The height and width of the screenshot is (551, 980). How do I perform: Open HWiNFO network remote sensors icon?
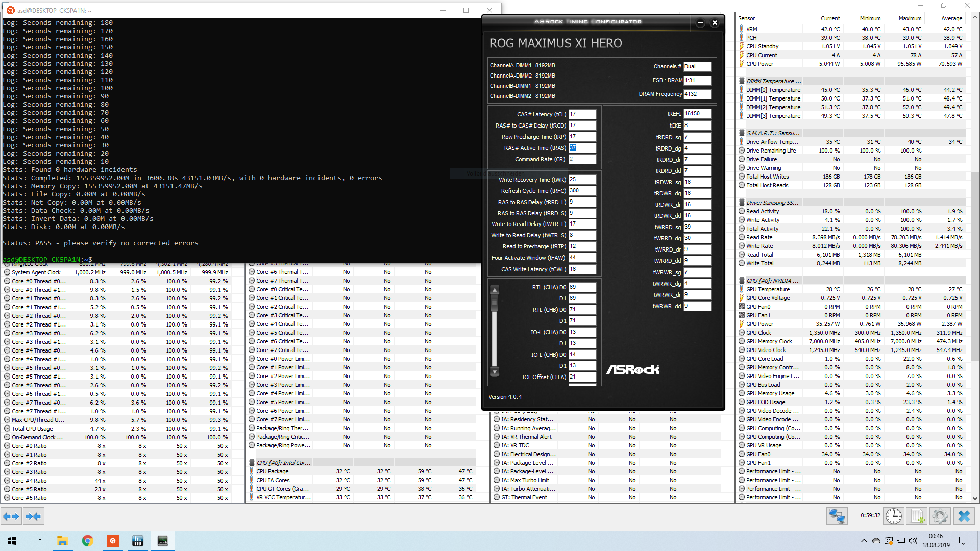[x=837, y=516]
